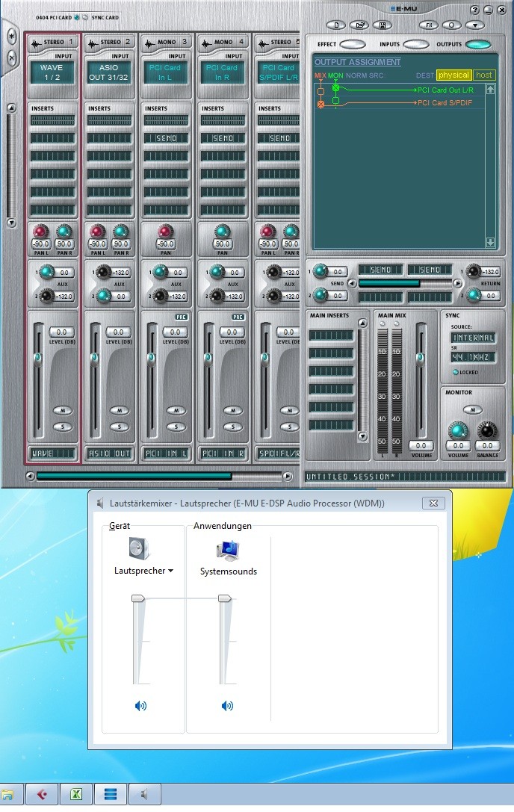This screenshot has height=812, width=514.
Task: Click the X delete-strip button on left edge
Action: (12, 58)
